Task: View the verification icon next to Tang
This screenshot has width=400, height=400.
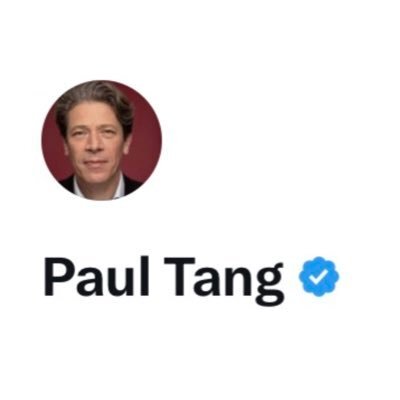Action: (x=319, y=277)
